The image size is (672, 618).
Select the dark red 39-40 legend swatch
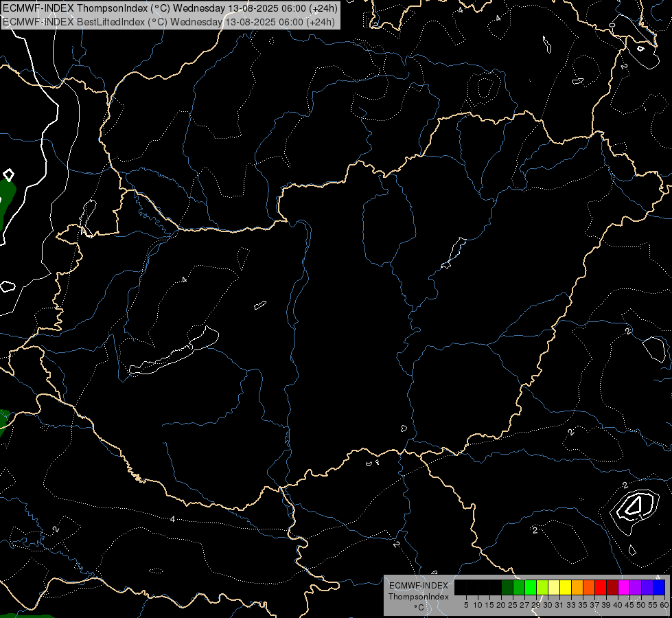pyautogui.click(x=612, y=587)
